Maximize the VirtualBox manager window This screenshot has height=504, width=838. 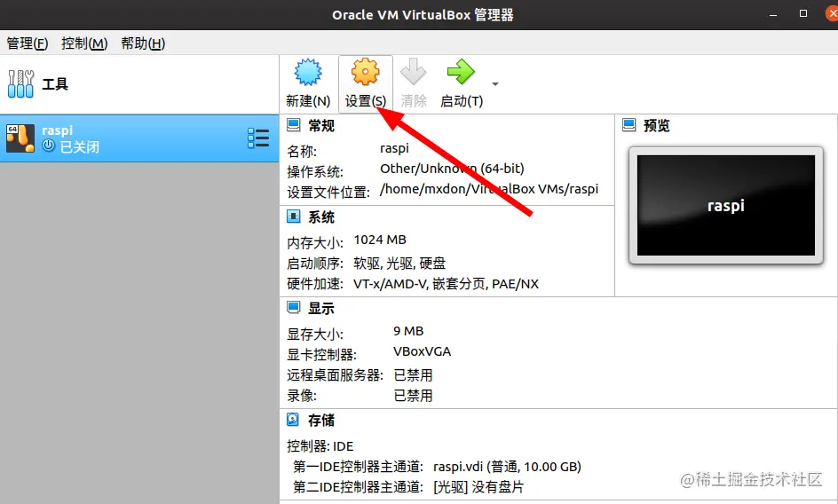pyautogui.click(x=803, y=14)
